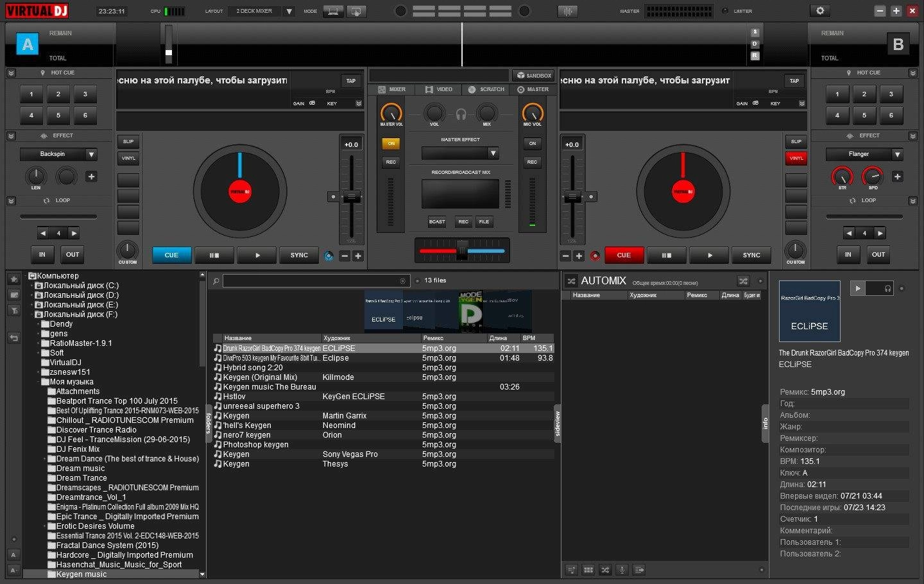The image size is (924, 584).
Task: Adjust deck B pitch slider
Action: pos(572,196)
